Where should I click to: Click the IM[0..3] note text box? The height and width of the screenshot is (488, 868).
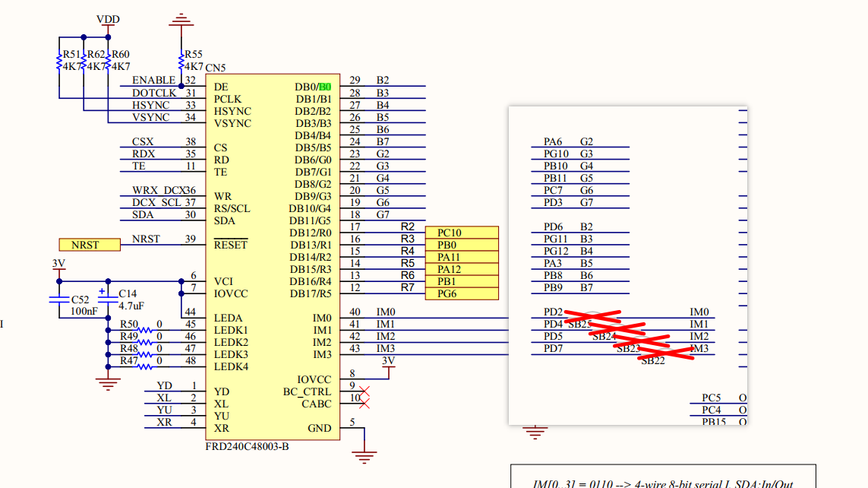point(663,477)
